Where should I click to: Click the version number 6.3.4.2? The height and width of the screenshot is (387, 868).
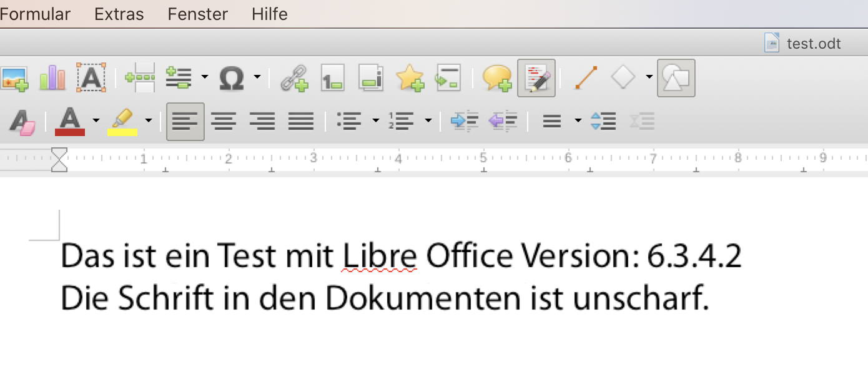click(x=694, y=256)
